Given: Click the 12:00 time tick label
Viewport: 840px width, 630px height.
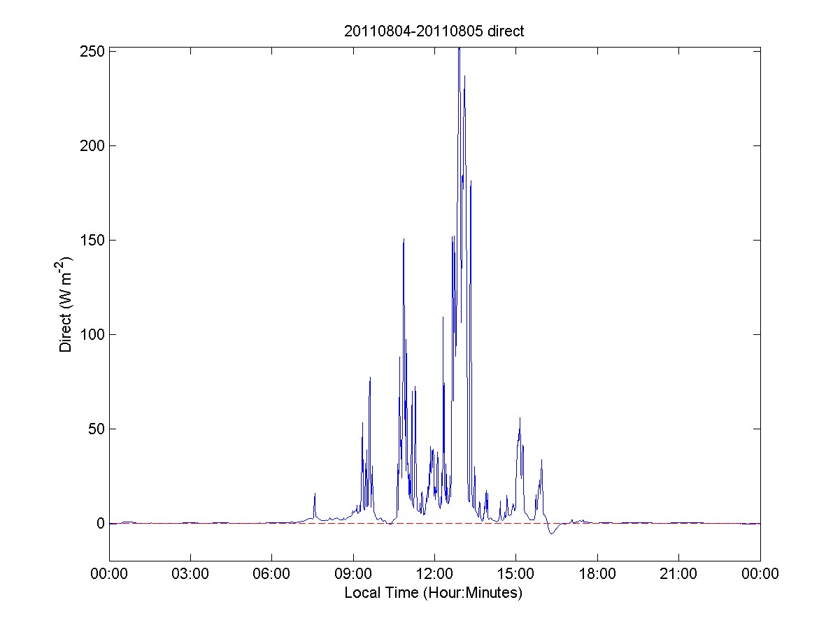Looking at the screenshot, I should [434, 574].
